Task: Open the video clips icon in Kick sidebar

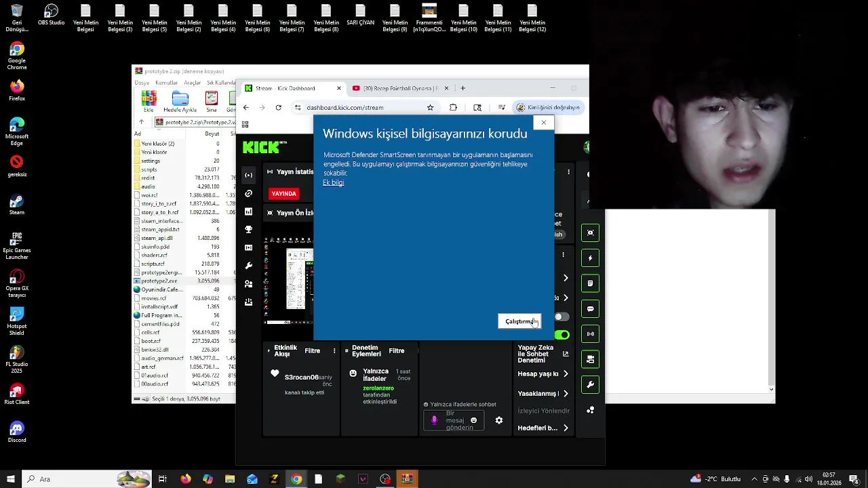Action: [248, 247]
